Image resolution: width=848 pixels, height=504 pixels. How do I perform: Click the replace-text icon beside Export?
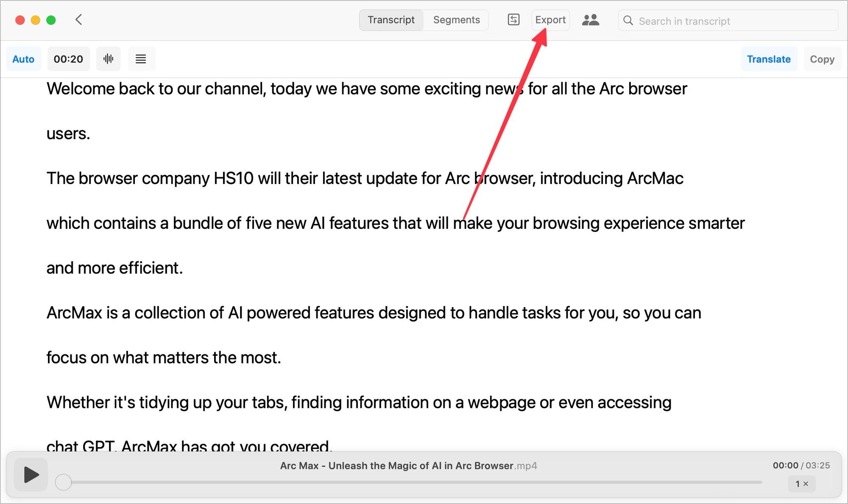(513, 20)
